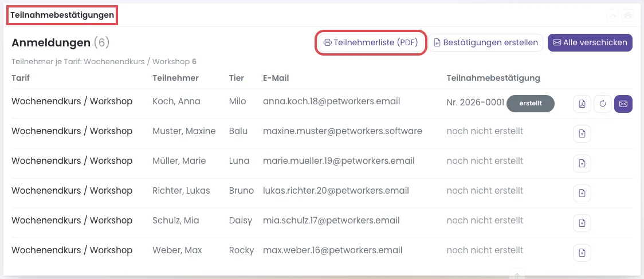Click 'noch nicht erstellt' in Muster, Maxine's row
Image resolution: width=644 pixels, height=279 pixels.
pyautogui.click(x=485, y=132)
